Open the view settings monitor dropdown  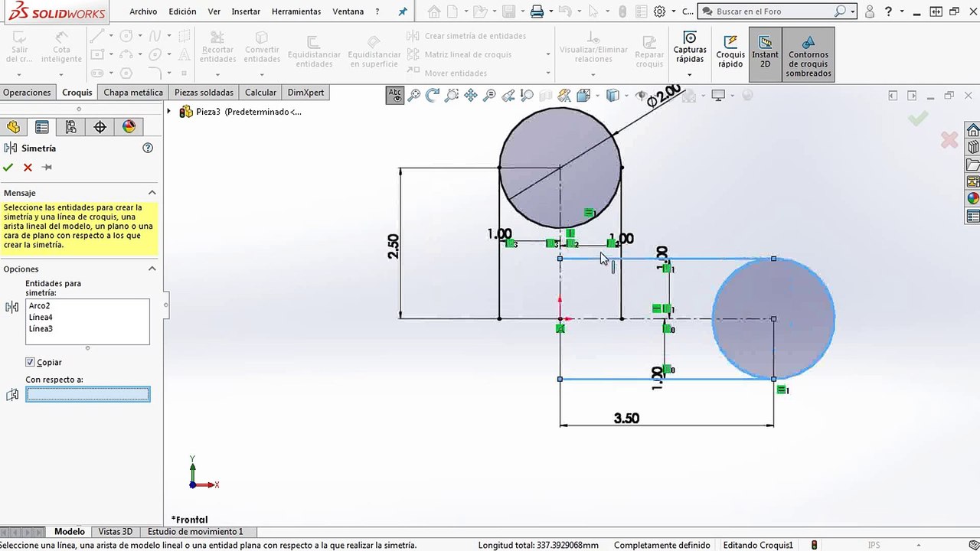(731, 96)
